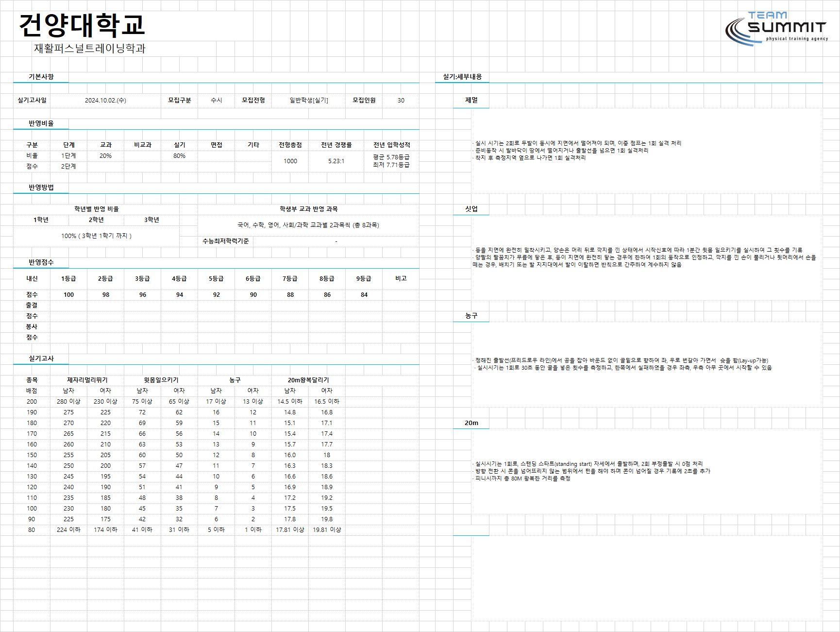Click the 전년 경쟁률 5.23:1 cell
The image size is (840, 632).
pos(336,161)
